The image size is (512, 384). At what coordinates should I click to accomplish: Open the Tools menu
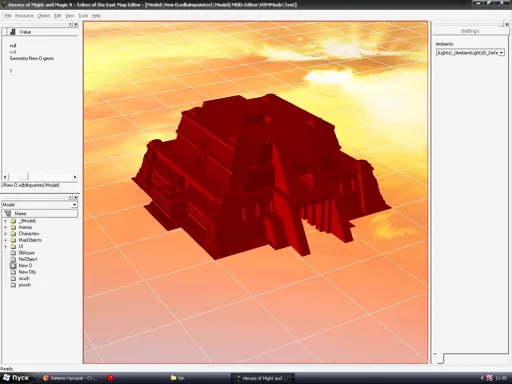(x=83, y=16)
